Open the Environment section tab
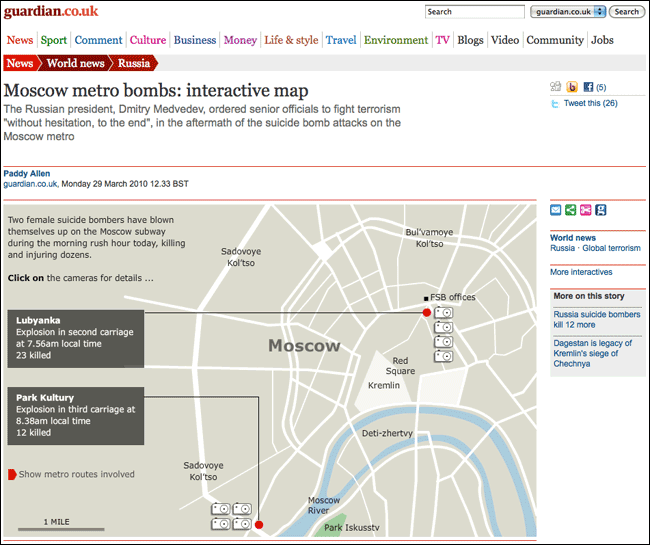 coord(396,40)
